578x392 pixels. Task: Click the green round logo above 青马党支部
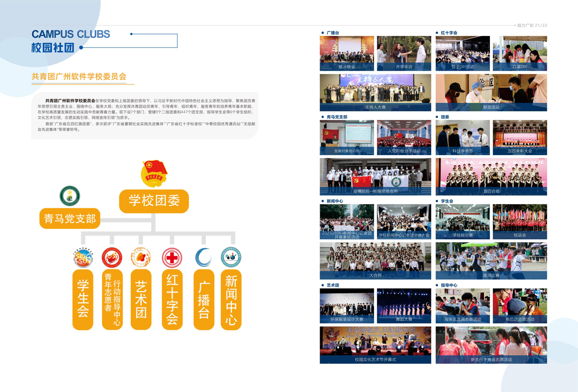coord(70,196)
